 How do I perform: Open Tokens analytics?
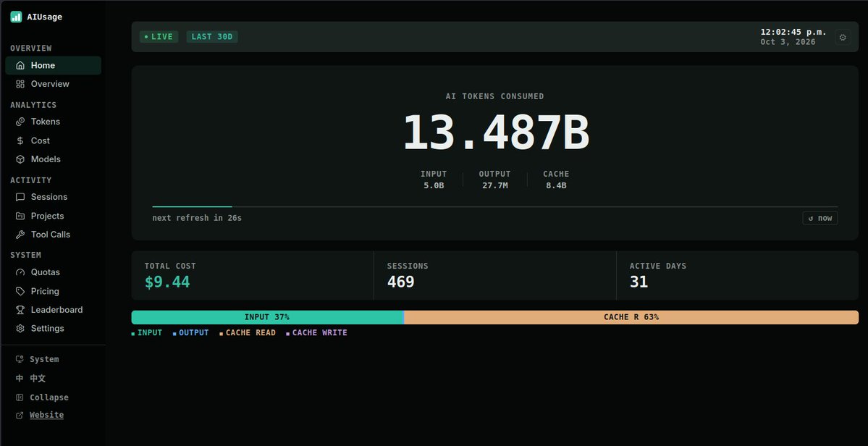pyautogui.click(x=53, y=122)
